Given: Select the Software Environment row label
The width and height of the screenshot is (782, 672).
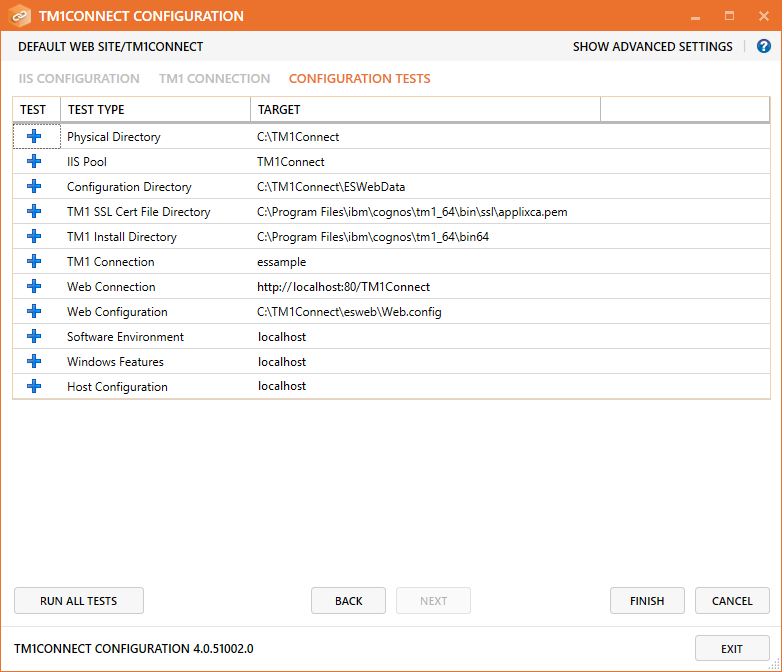Looking at the screenshot, I should [125, 337].
